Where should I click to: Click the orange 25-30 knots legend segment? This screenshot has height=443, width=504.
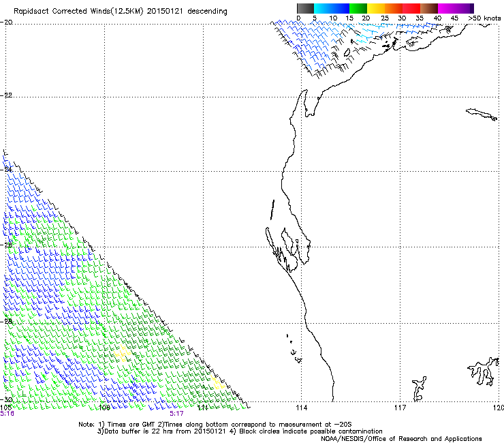point(394,8)
